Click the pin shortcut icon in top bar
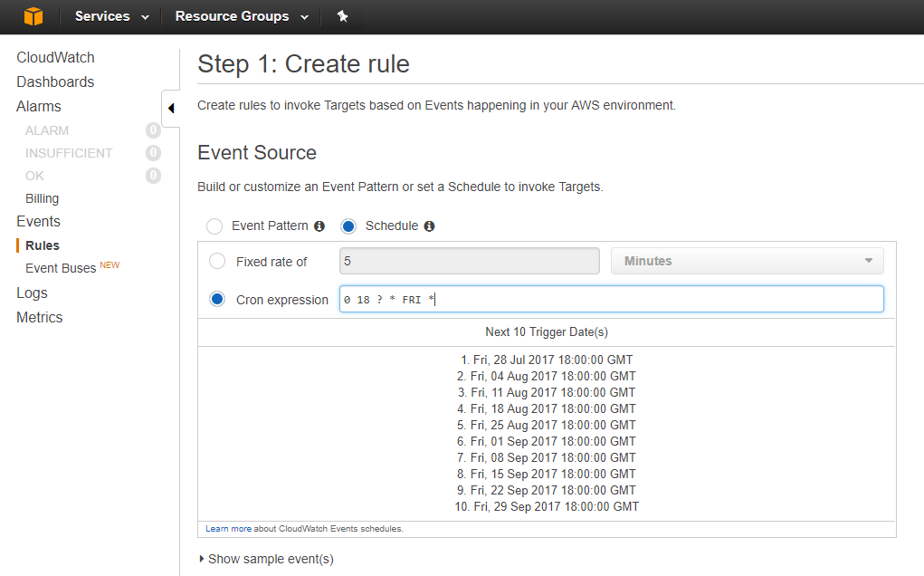 click(342, 16)
